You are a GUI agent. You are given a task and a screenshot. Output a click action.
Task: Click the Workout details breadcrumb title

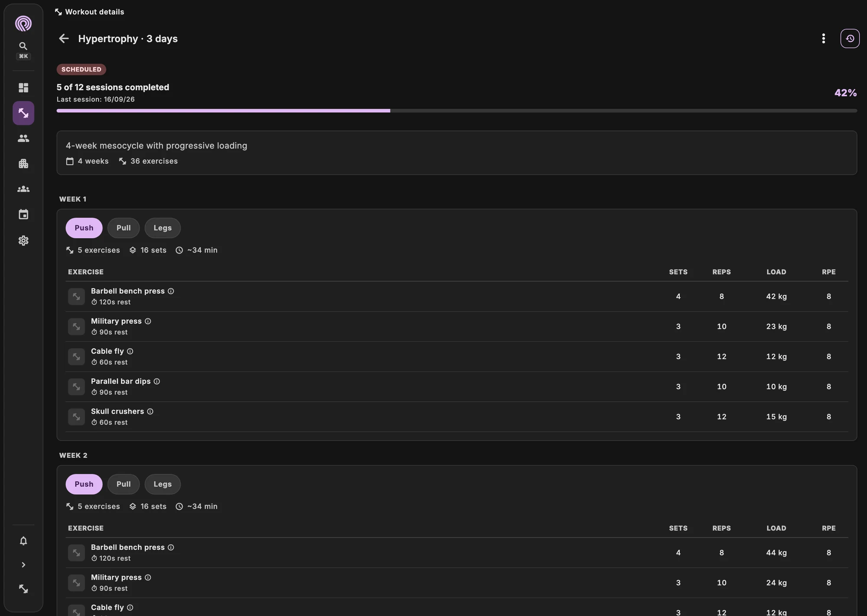(x=95, y=12)
